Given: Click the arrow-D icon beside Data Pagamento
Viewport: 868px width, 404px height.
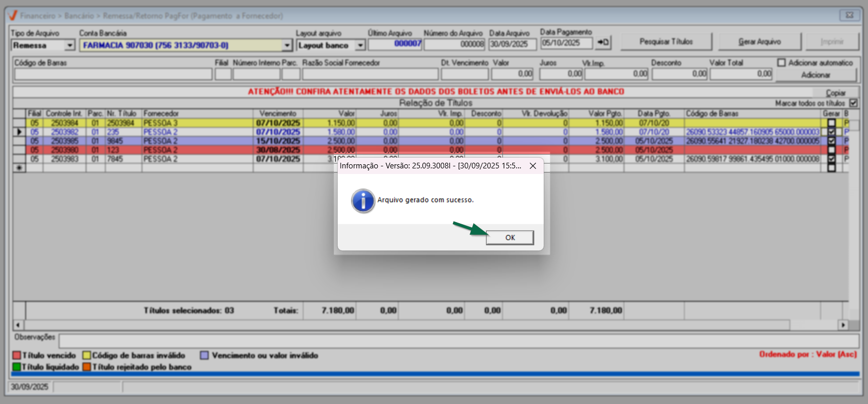Looking at the screenshot, I should (x=603, y=43).
